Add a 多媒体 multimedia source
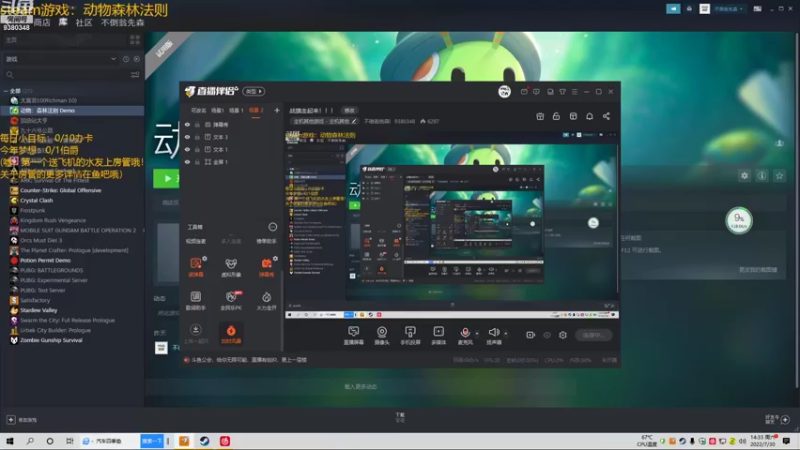Screen dimensions: 800x450 click(x=439, y=336)
